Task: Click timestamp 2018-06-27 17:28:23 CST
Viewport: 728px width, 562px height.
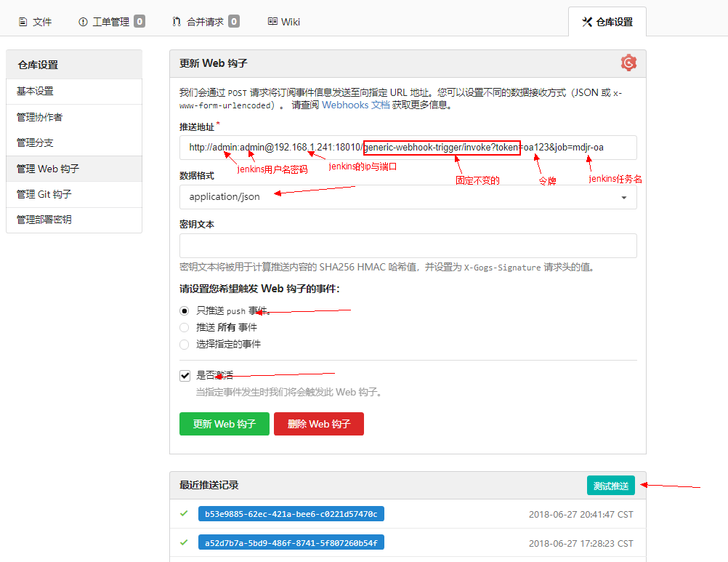Action: click(581, 543)
